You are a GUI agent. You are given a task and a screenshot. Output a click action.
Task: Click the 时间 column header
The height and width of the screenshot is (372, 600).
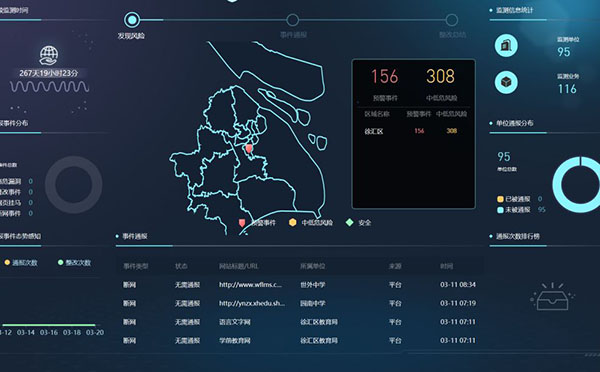(447, 266)
